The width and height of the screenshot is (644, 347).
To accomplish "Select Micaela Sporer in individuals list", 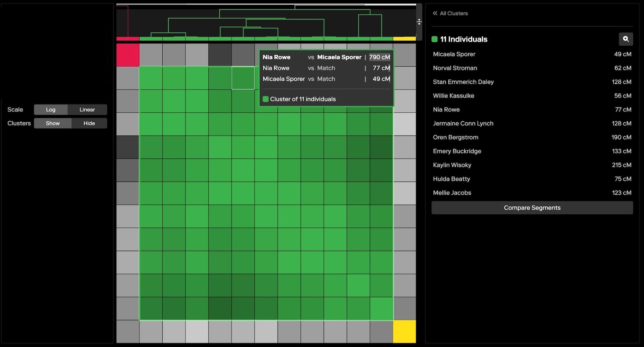I will coord(454,54).
